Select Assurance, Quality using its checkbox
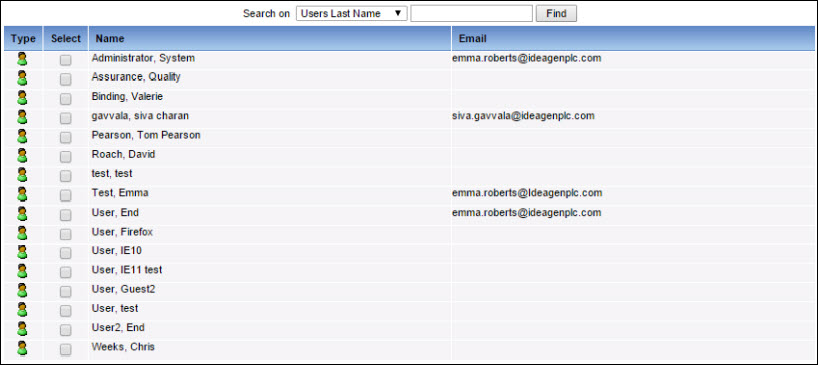The image size is (818, 365). (65, 80)
